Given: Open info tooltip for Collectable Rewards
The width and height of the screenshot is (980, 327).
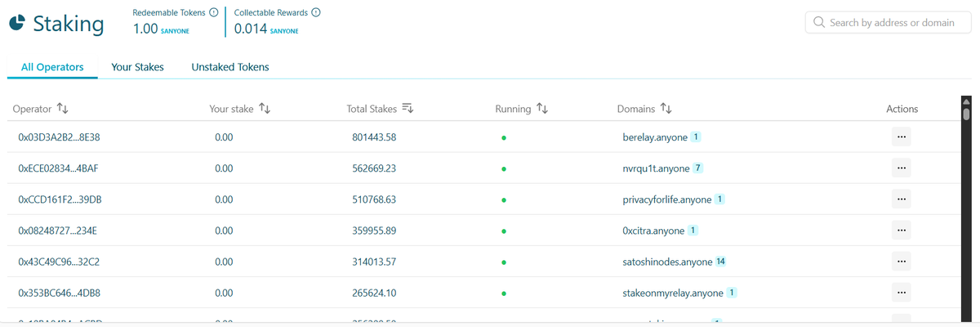Looking at the screenshot, I should (x=315, y=12).
